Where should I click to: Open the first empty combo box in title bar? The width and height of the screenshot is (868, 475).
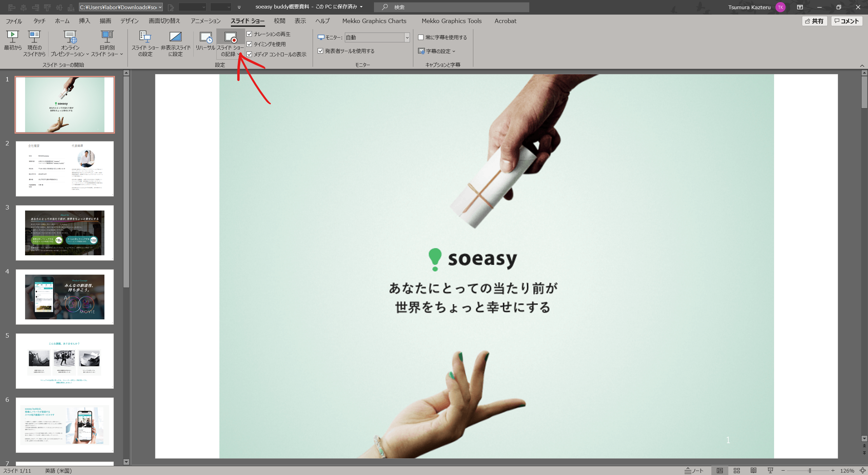[192, 7]
